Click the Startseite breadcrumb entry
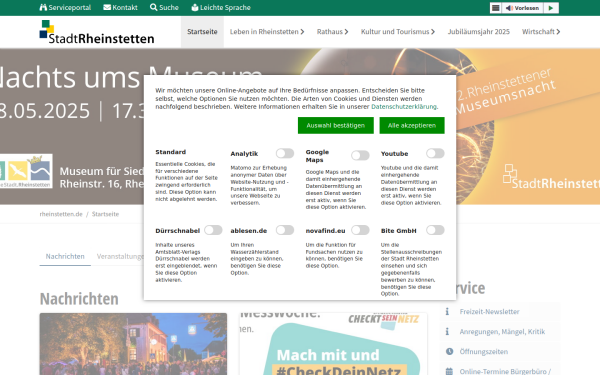Image resolution: width=600 pixels, height=375 pixels. point(105,214)
